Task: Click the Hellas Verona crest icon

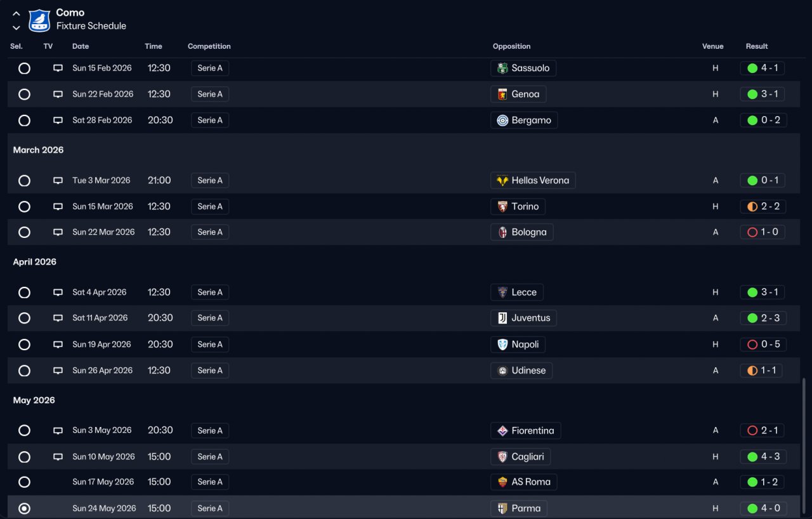Action: [502, 181]
